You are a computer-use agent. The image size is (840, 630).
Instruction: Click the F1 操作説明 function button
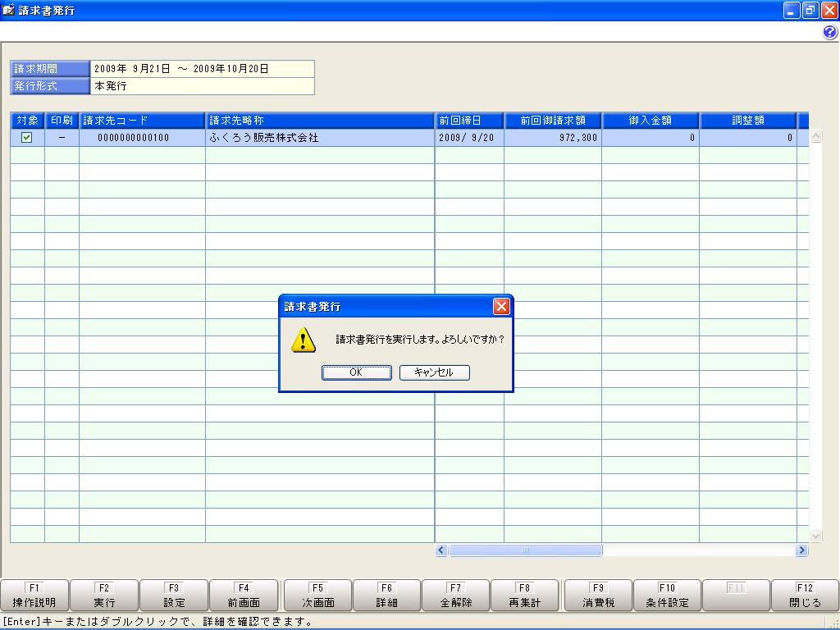[34, 596]
